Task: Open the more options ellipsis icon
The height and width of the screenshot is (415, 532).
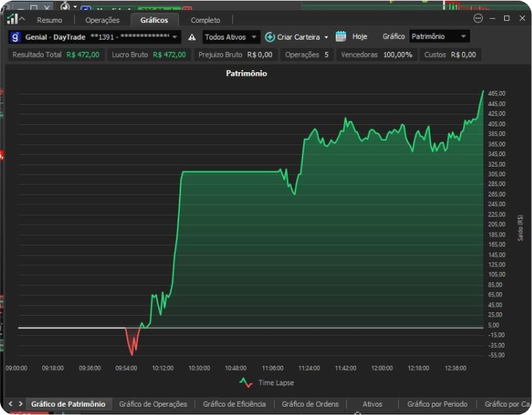Action: pyautogui.click(x=478, y=18)
